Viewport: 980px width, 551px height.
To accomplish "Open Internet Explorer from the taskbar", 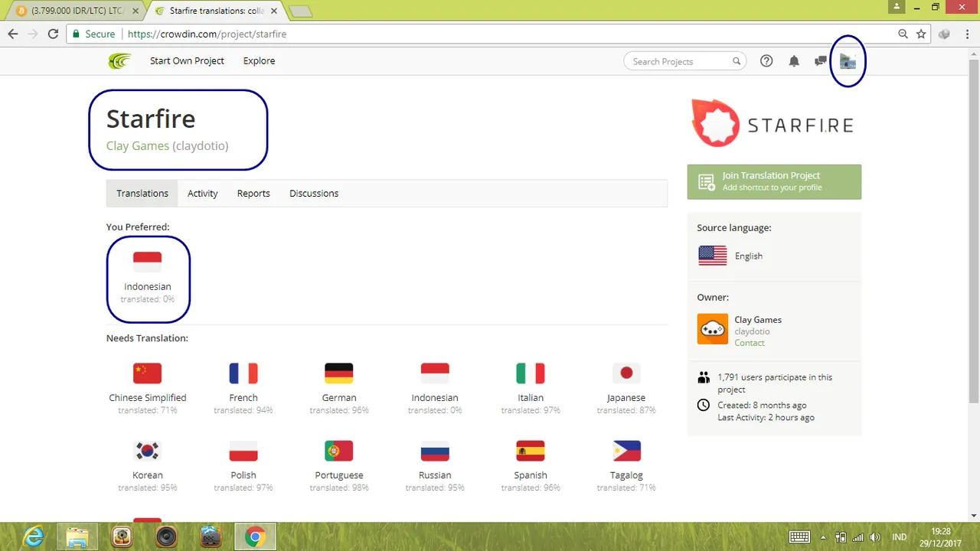I will click(x=34, y=537).
